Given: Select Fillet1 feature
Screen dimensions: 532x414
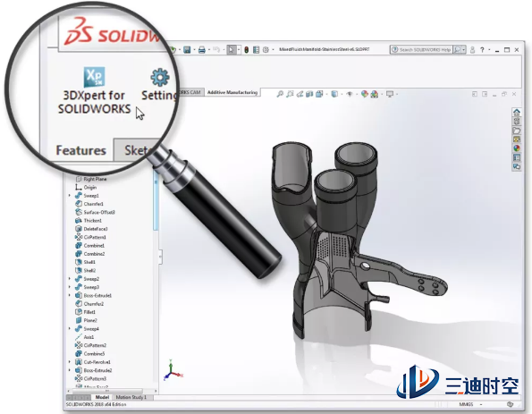Looking at the screenshot, I should click(x=85, y=312).
